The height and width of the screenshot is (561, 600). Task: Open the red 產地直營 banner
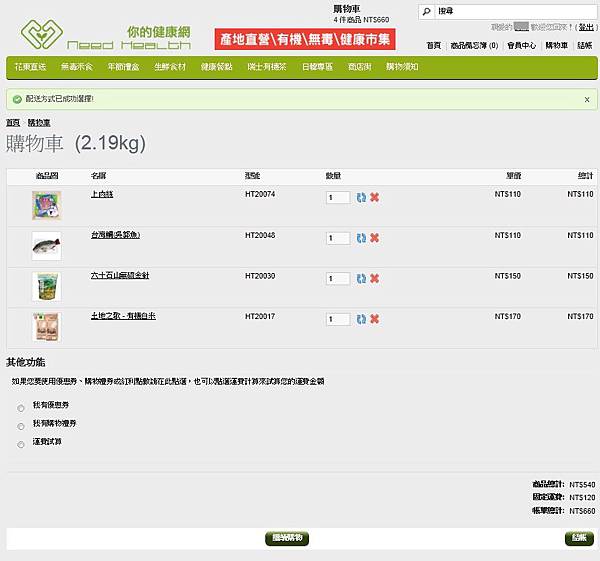[x=305, y=39]
